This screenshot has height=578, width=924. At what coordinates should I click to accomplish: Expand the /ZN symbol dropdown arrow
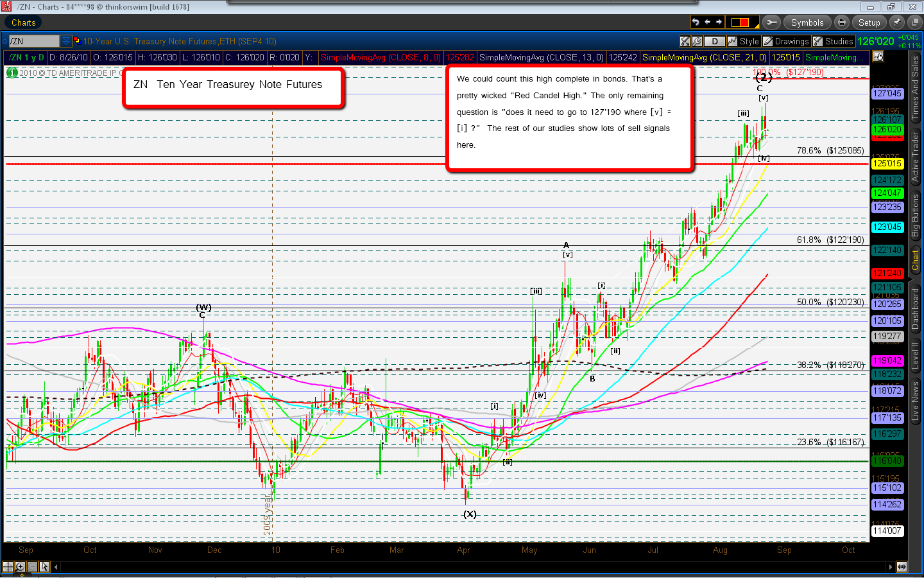point(65,41)
